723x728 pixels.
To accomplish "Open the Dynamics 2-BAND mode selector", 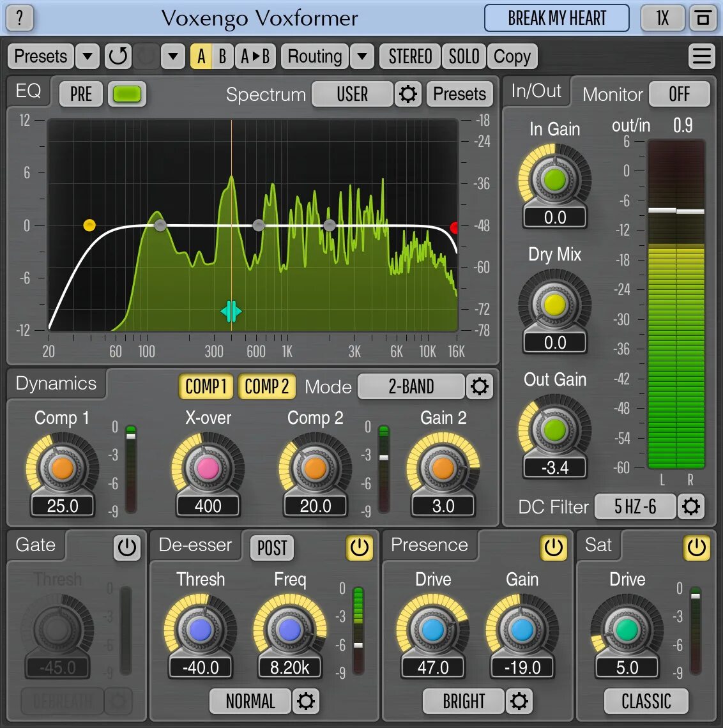I will pos(411,386).
